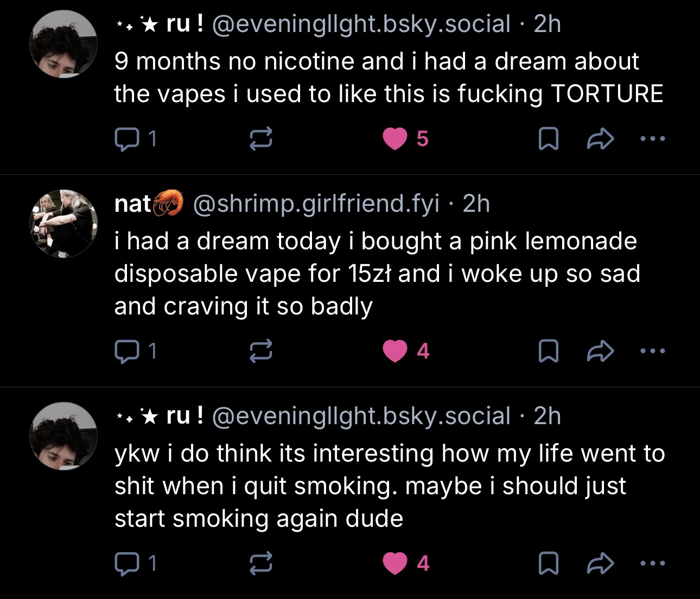This screenshot has height=599, width=700.
Task: Open more options on quit smoking post
Action: pos(652,563)
